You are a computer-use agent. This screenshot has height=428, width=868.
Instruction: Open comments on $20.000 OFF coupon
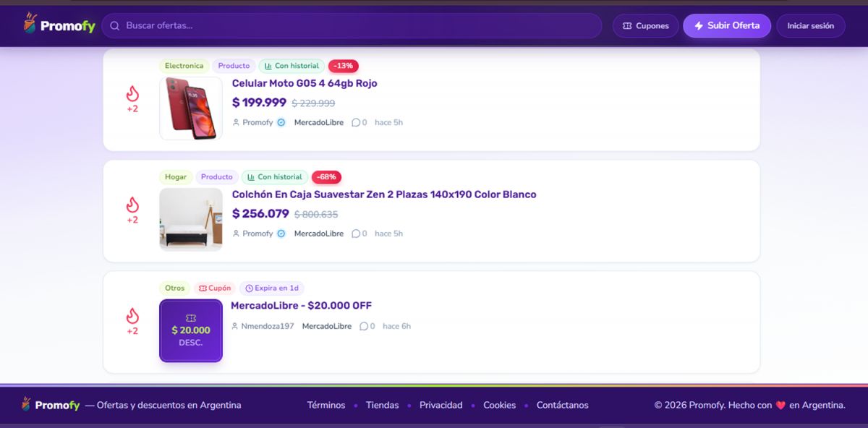pos(367,327)
